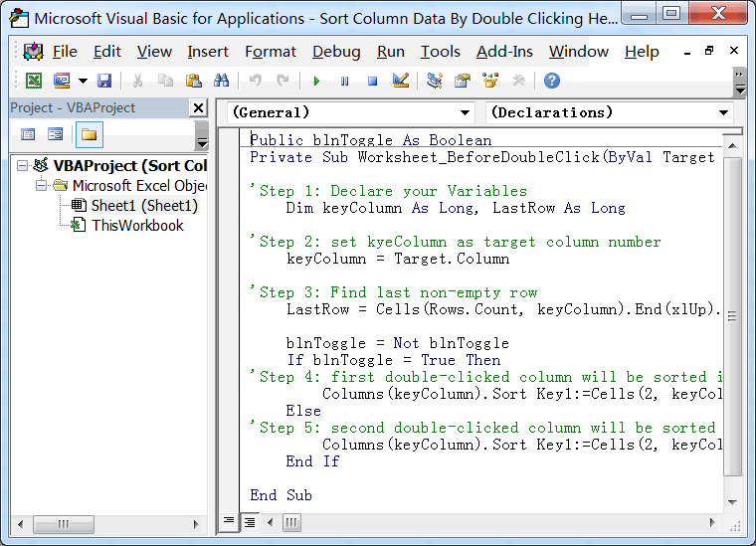The width and height of the screenshot is (756, 546).
Task: Open Project Explorer toolbar icon
Action: (435, 81)
